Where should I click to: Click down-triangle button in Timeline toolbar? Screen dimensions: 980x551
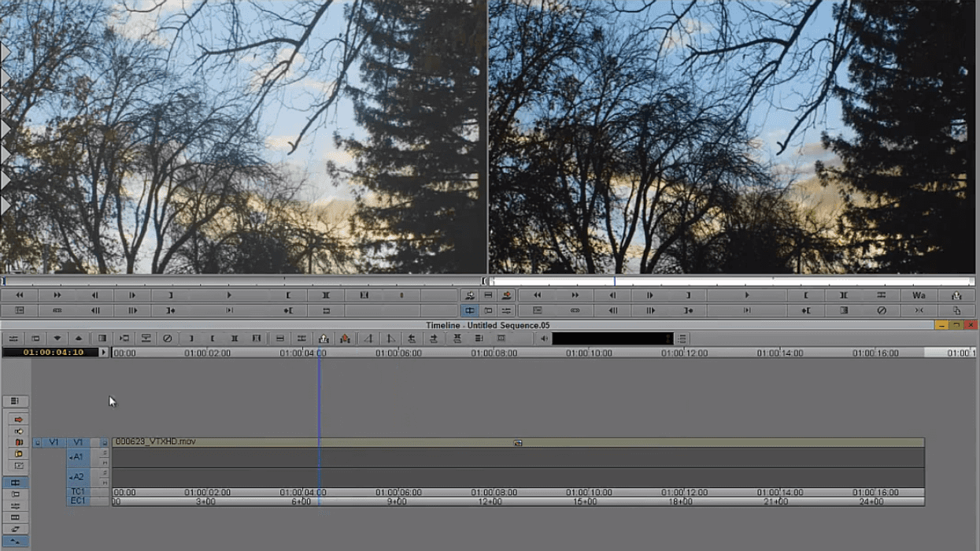[x=57, y=338]
